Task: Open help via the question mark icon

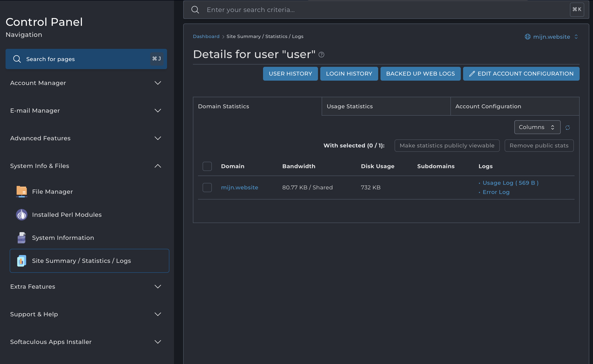Action: click(322, 54)
